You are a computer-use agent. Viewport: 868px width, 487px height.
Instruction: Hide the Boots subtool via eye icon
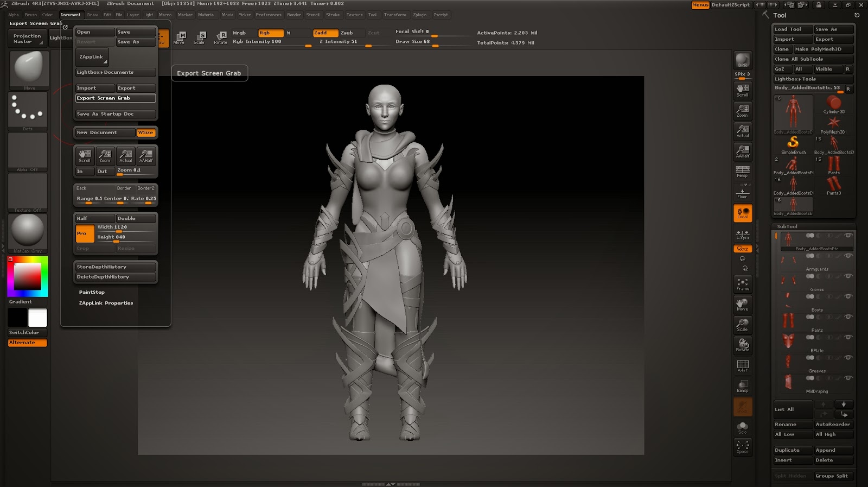[x=848, y=296]
